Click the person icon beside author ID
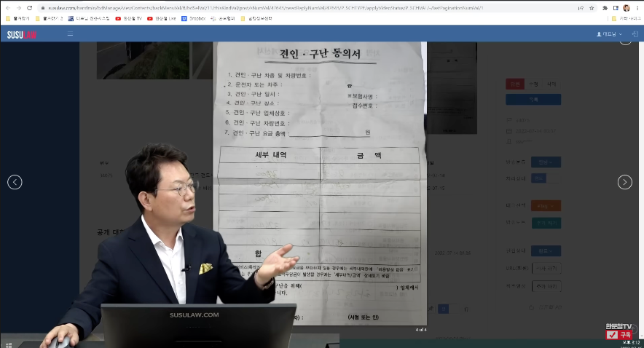The height and width of the screenshot is (348, 644). coord(509,141)
